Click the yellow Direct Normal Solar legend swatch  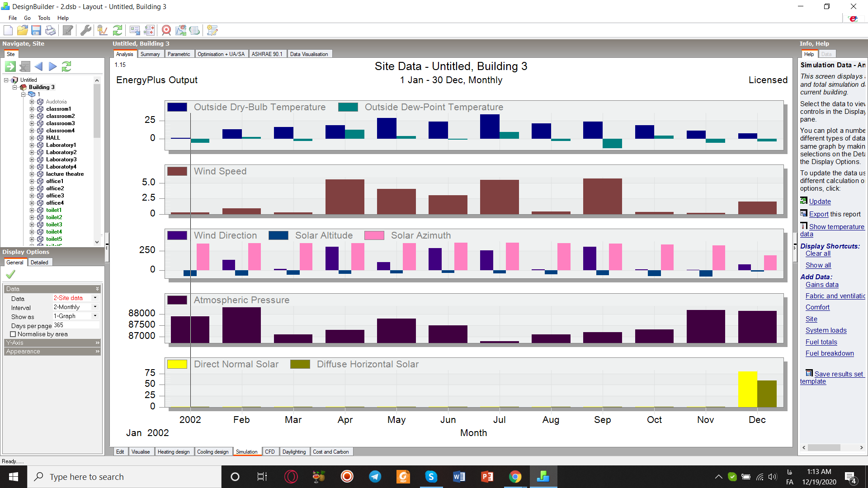(177, 364)
